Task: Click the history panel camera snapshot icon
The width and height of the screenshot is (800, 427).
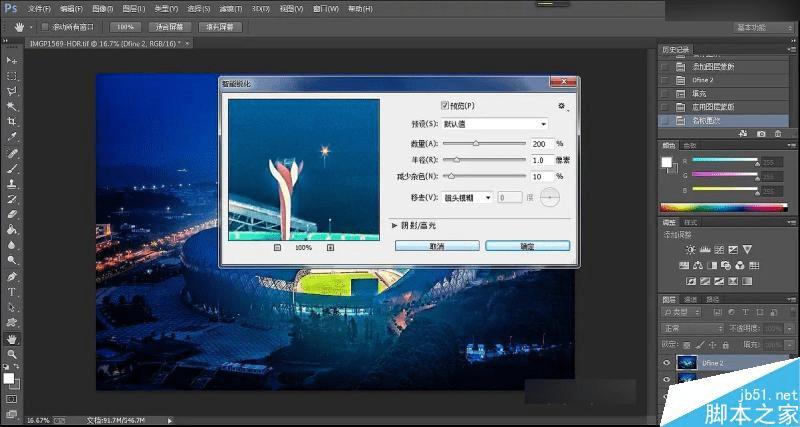Action: [x=761, y=134]
